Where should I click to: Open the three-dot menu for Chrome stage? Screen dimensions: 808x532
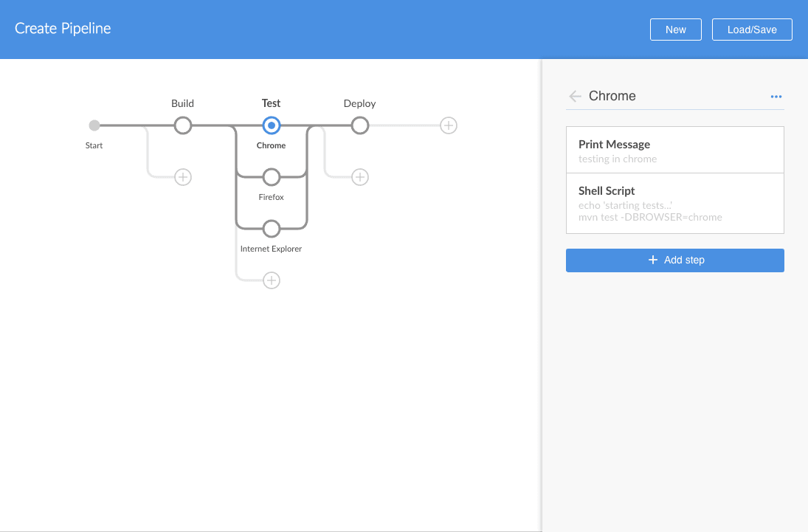pyautogui.click(x=776, y=97)
